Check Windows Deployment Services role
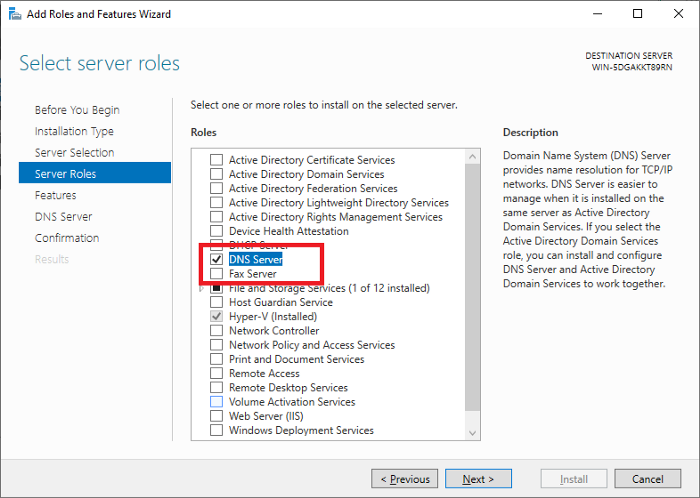The image size is (700, 498). (217, 431)
